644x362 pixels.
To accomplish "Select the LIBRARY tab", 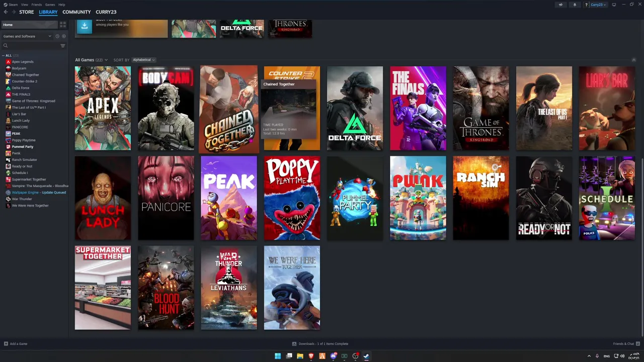I will [x=48, y=12].
